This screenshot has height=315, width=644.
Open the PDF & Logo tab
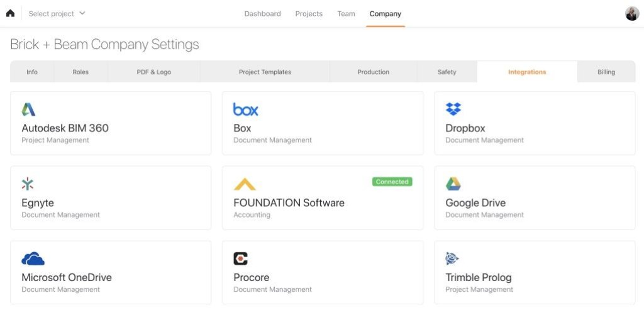pos(154,72)
